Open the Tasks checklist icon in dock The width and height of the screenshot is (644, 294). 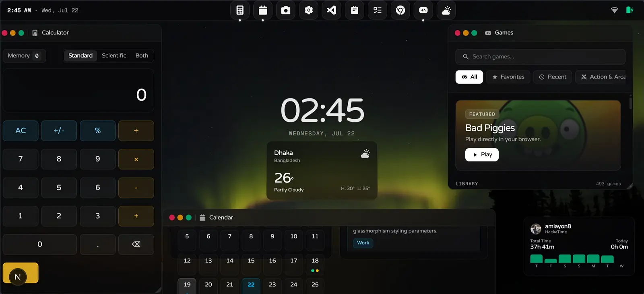(x=378, y=10)
